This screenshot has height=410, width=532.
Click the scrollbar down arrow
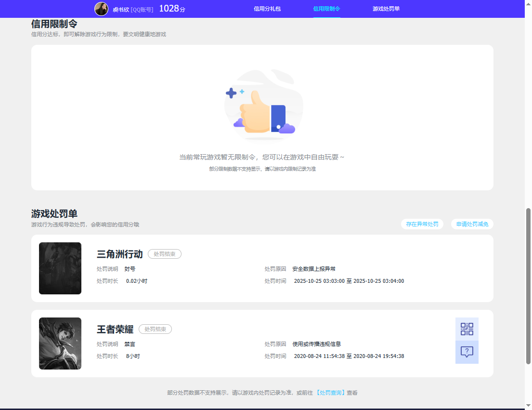coord(528,405)
